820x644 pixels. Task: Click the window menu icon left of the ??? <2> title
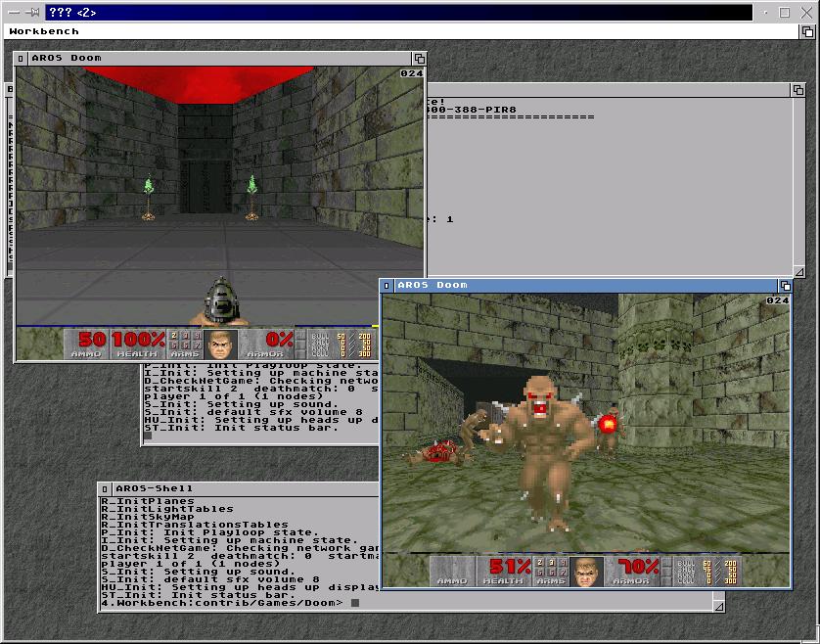point(14,13)
